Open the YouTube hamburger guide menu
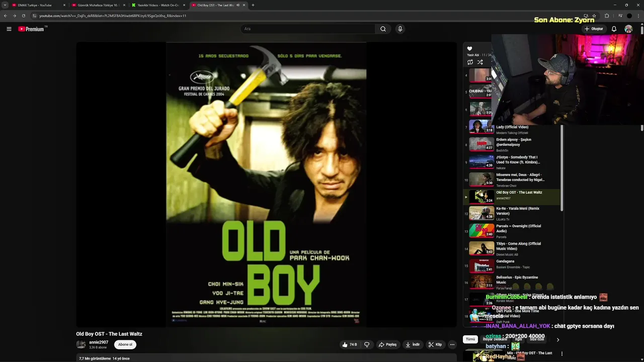This screenshot has width=644, height=362. [x=9, y=29]
